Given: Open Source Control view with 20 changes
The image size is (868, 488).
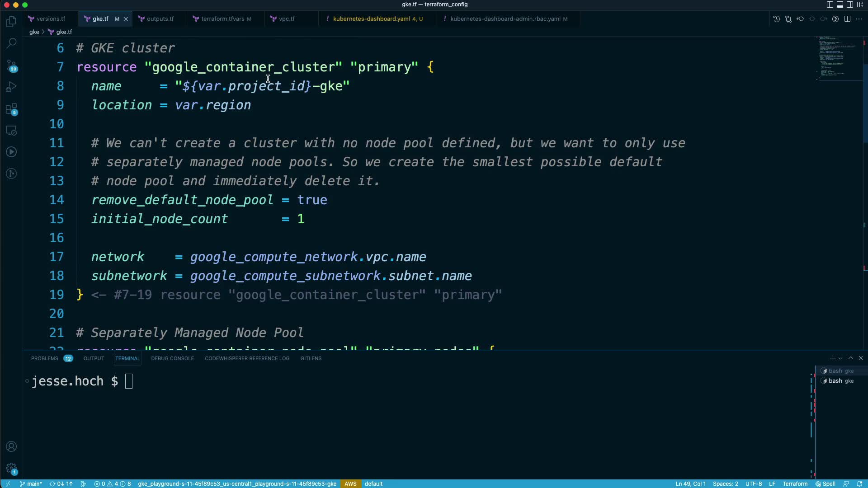Looking at the screenshot, I should [x=12, y=65].
